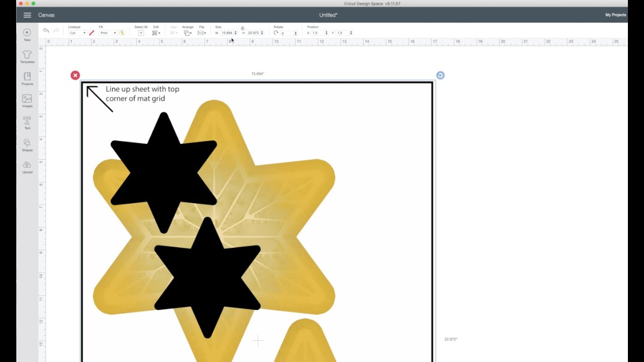Open the Edit scissors dropdown
The width and height of the screenshot is (644, 362).
pyautogui.click(x=156, y=33)
